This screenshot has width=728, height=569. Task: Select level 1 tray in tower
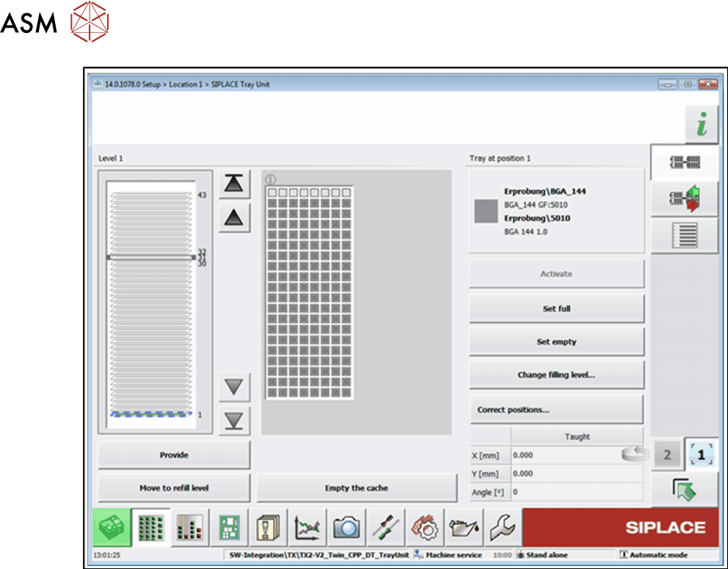coord(151,414)
